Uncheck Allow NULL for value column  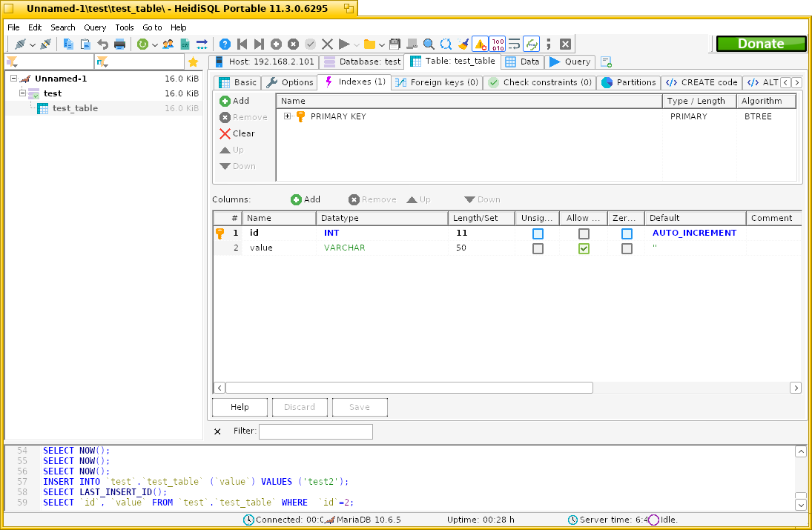pyautogui.click(x=584, y=248)
